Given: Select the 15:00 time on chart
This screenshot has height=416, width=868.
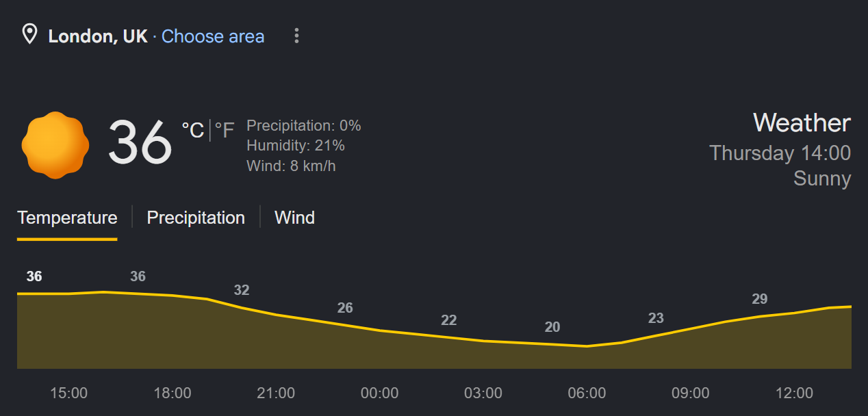Looking at the screenshot, I should (68, 393).
